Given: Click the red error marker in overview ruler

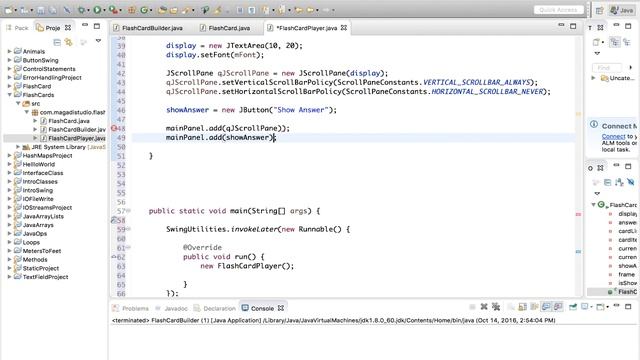Looking at the screenshot, I should (x=578, y=214).
